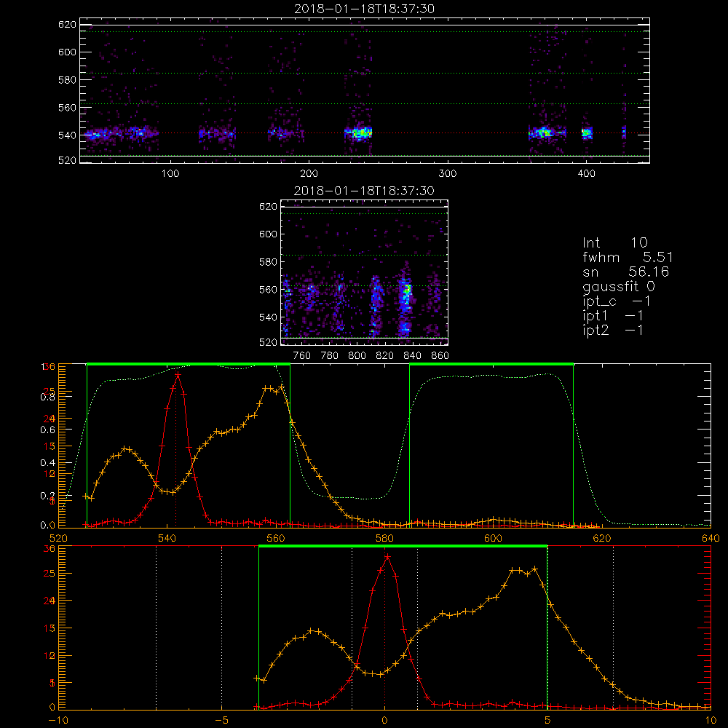This screenshot has width=728, height=728.
Task: Click the 'ipt2 -1' text line
Action: pos(613,330)
